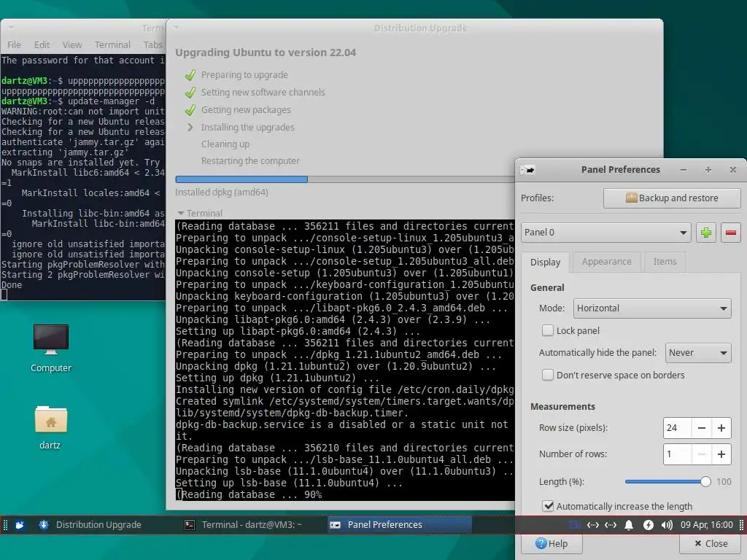Open the Edit menu in Terminal window

42,44
